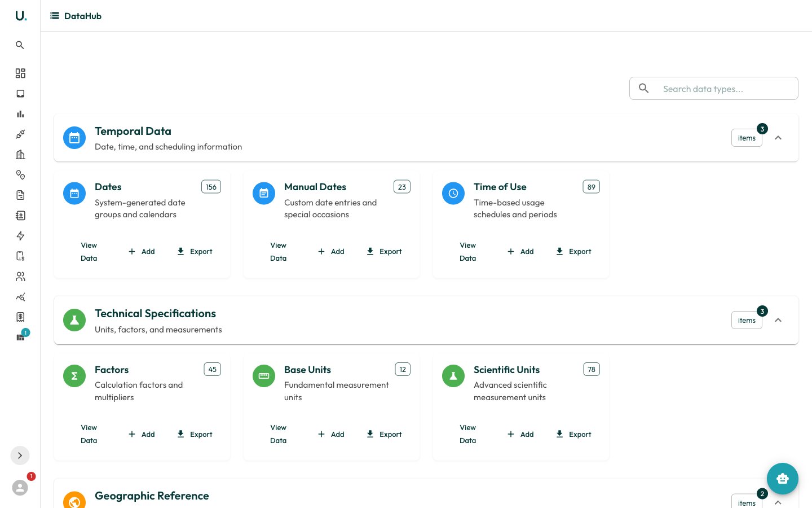The image size is (812, 508).
Task: View Data for Time of Use
Action: [468, 252]
